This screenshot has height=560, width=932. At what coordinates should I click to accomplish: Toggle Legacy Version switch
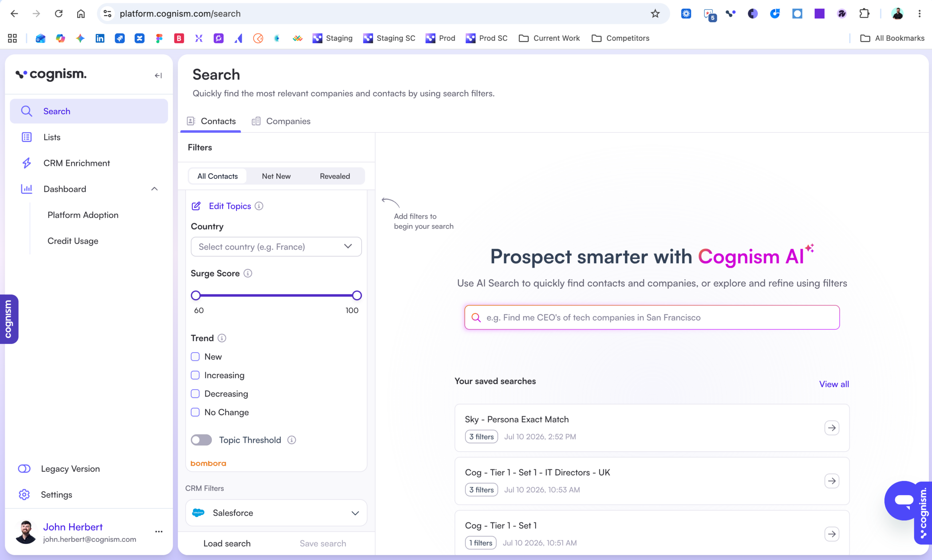point(24,469)
